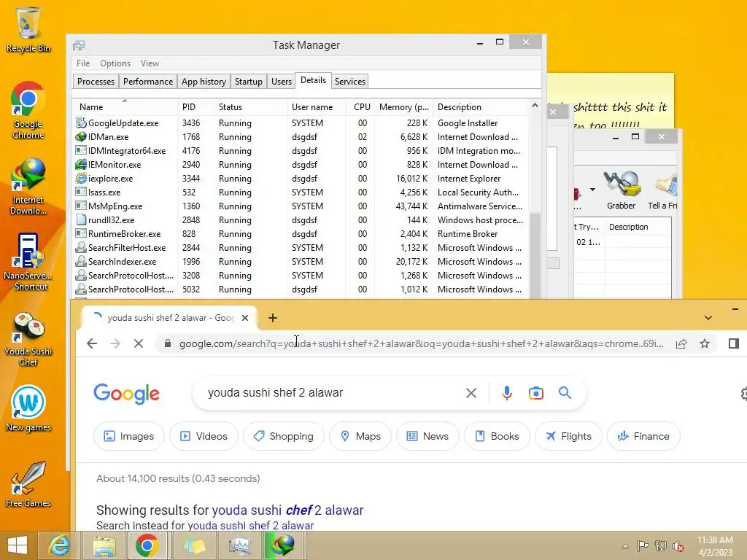
Task: Open the Google Chrome desktop shortcut
Action: 28,110
